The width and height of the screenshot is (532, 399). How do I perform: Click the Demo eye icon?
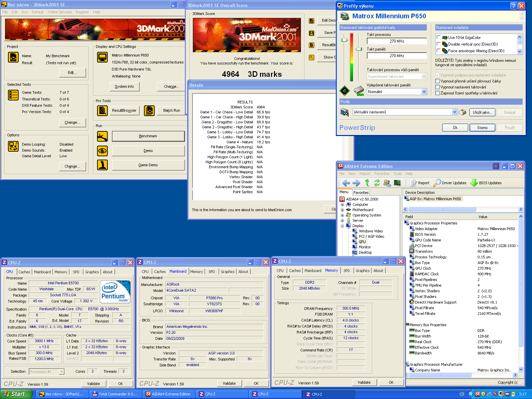click(102, 151)
